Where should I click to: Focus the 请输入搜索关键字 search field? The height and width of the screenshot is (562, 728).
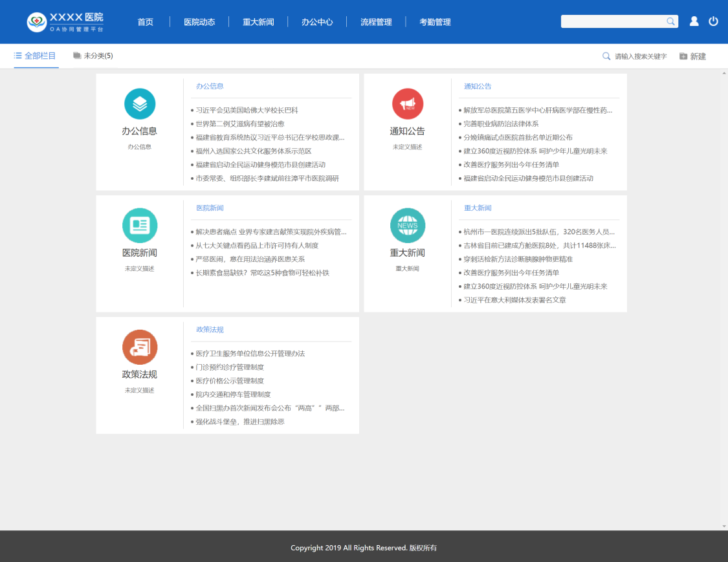[640, 57]
